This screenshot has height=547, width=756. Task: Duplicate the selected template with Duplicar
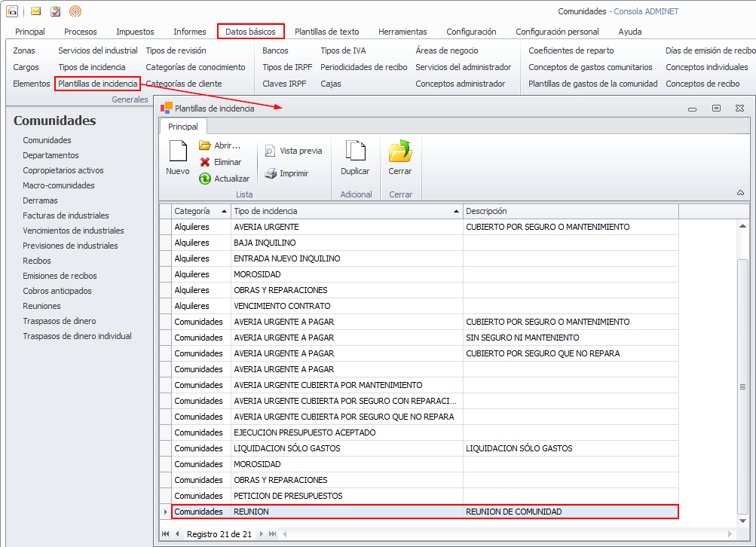354,151
